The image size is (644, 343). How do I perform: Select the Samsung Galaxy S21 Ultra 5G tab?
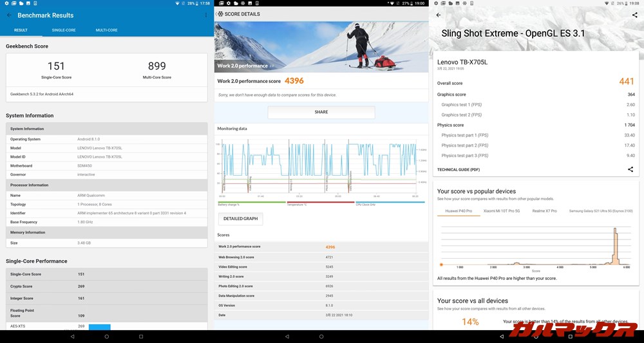[x=600, y=211]
